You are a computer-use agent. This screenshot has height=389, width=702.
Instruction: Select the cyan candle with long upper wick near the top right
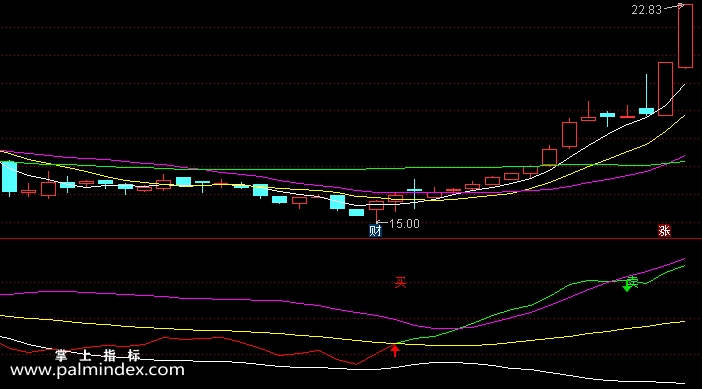pyautogui.click(x=646, y=94)
